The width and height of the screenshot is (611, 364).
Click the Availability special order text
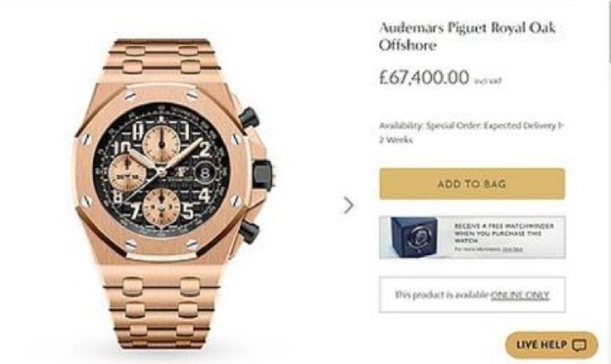tap(472, 133)
